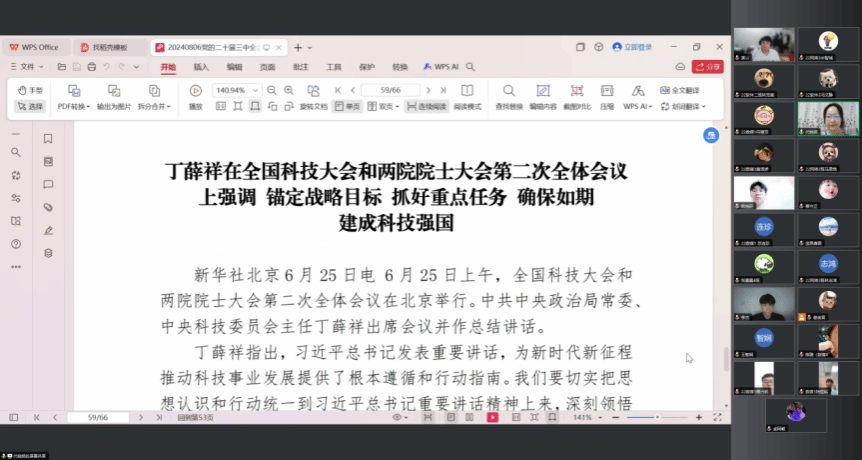Toggle 单页 single page view
Screen dimensions: 862x460
[x=347, y=106]
